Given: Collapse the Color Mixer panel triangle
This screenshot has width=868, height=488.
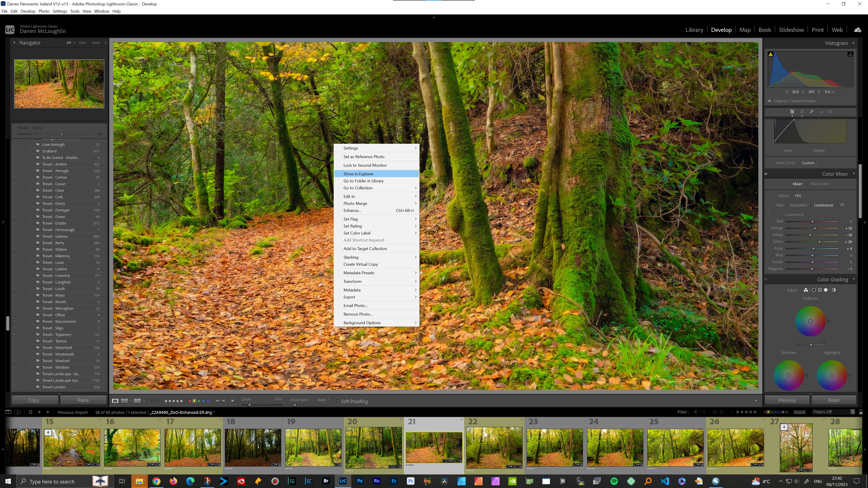Looking at the screenshot, I should coord(854,174).
